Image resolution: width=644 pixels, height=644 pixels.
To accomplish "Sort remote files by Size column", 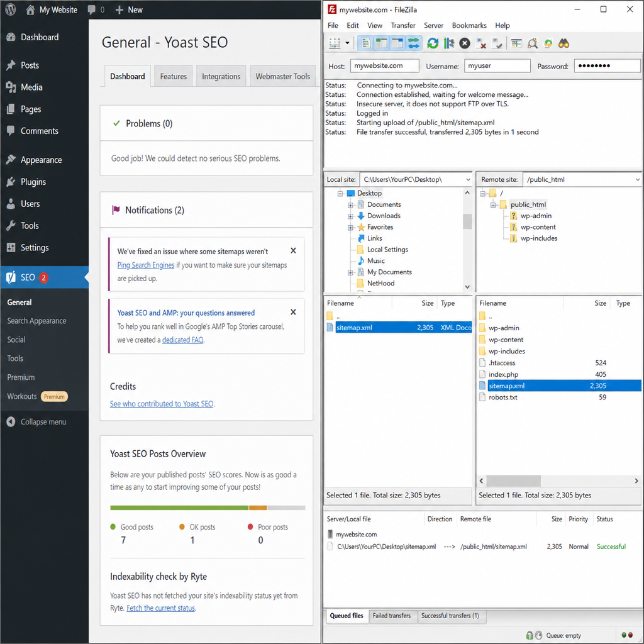I will (600, 303).
